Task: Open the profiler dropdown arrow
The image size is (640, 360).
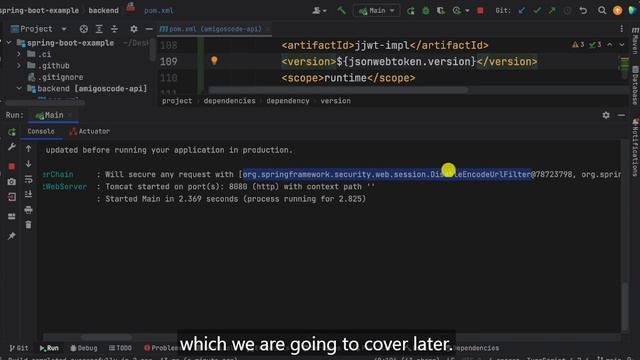Action: pos(467,11)
